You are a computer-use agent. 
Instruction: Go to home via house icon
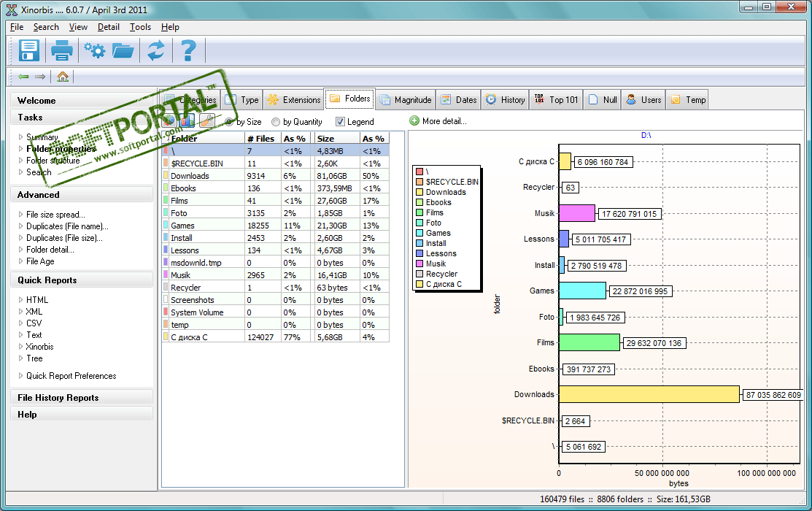click(63, 77)
